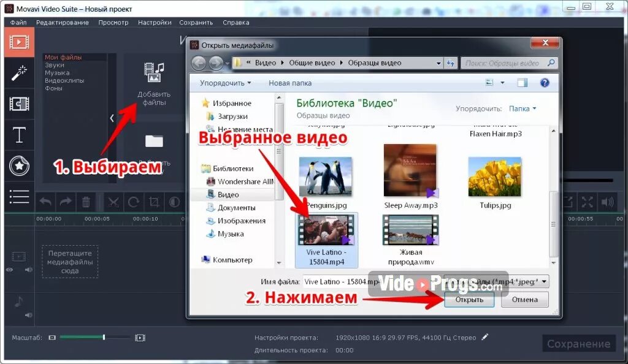Select the scissors split tool

[x=113, y=202]
